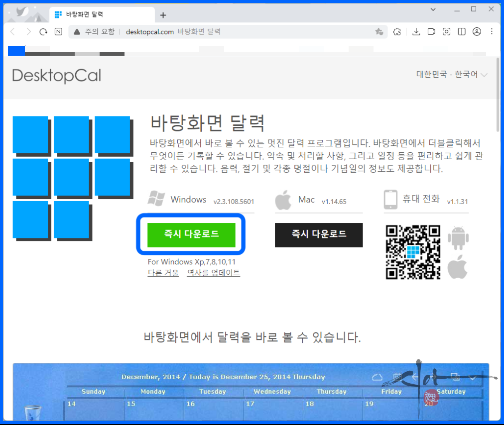Toggle the split view sidebar icon

pos(462,31)
